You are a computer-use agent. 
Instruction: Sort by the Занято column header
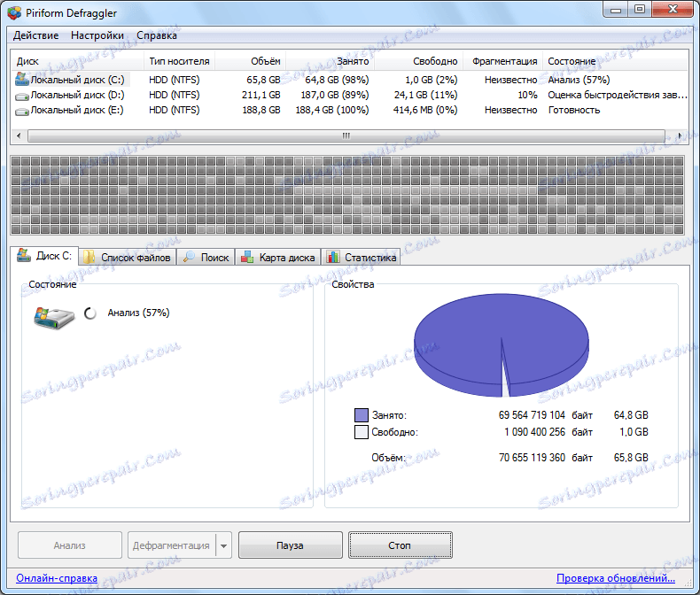pyautogui.click(x=330, y=61)
